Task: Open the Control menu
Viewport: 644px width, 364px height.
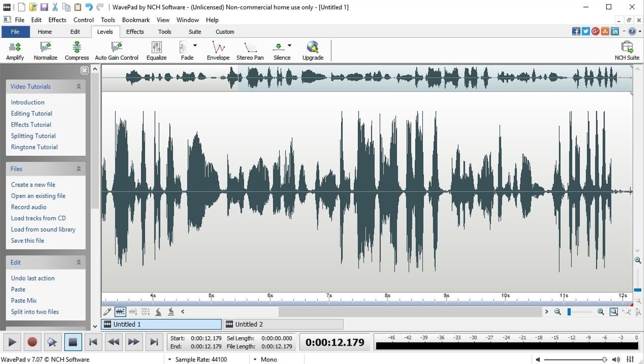Action: [83, 20]
